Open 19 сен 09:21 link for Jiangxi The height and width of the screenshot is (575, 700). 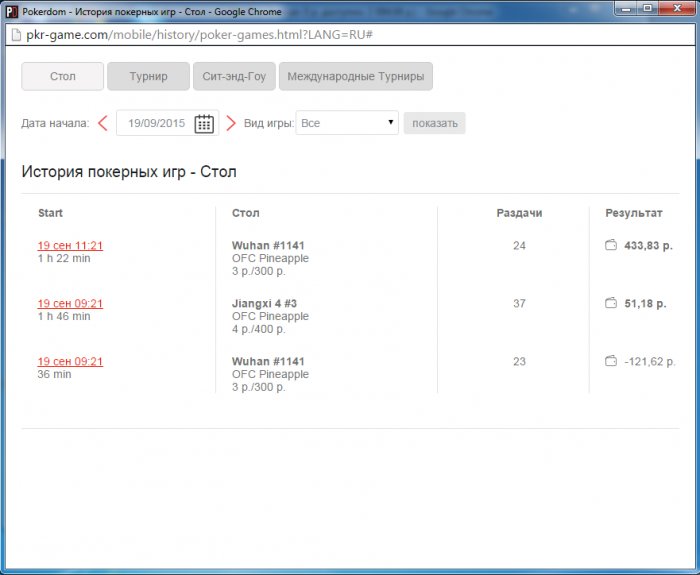coord(70,304)
